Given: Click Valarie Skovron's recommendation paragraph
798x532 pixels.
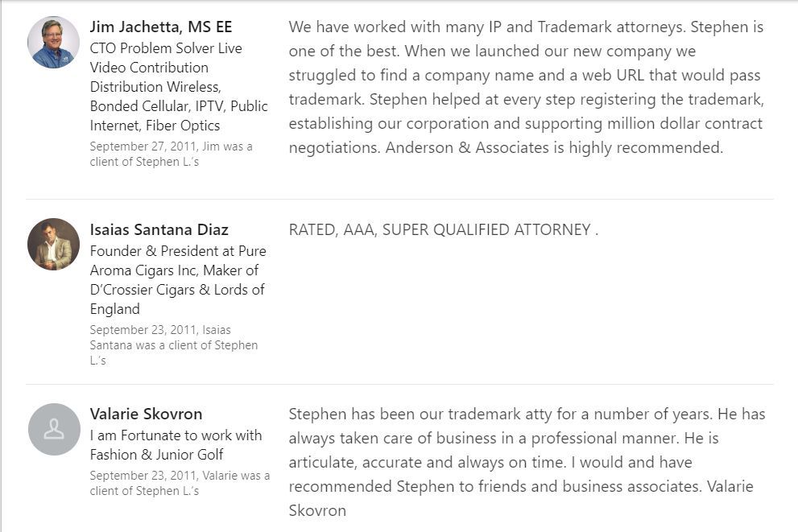Looking at the screenshot, I should pyautogui.click(x=527, y=462).
